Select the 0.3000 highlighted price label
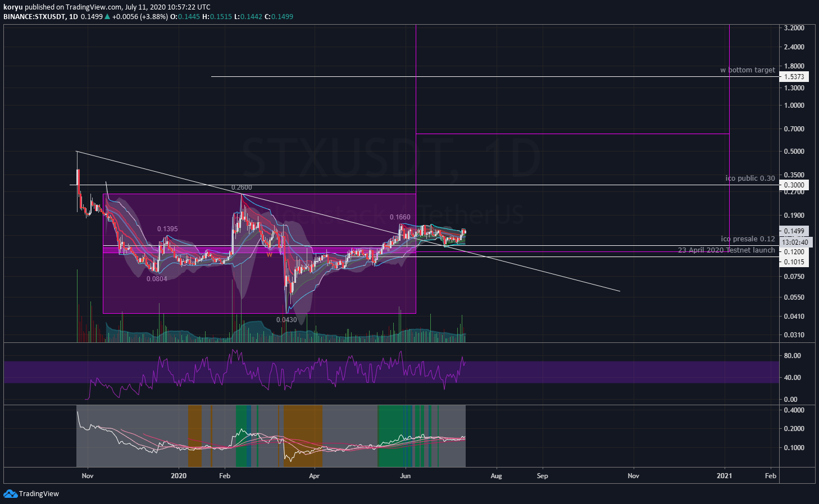This screenshot has width=819, height=504. pyautogui.click(x=794, y=185)
